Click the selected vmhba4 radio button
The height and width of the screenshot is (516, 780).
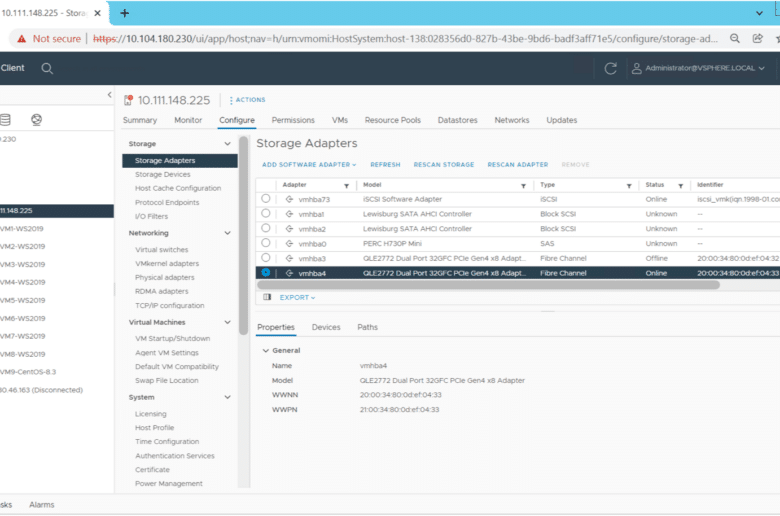[266, 272]
